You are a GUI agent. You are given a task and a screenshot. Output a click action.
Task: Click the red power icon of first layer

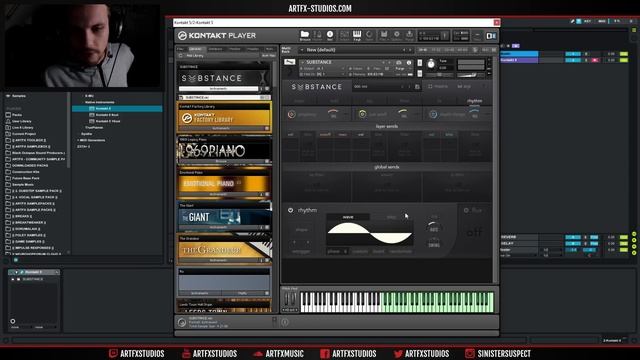coord(291,115)
